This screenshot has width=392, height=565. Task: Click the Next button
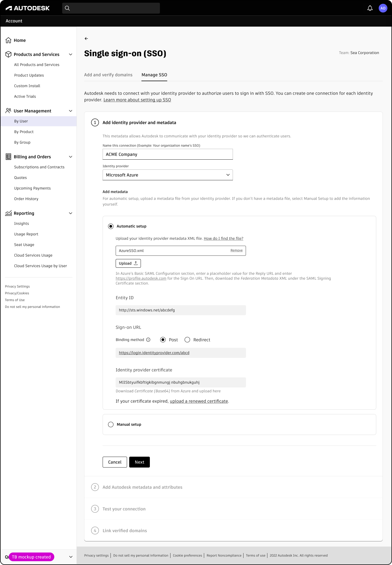click(140, 462)
